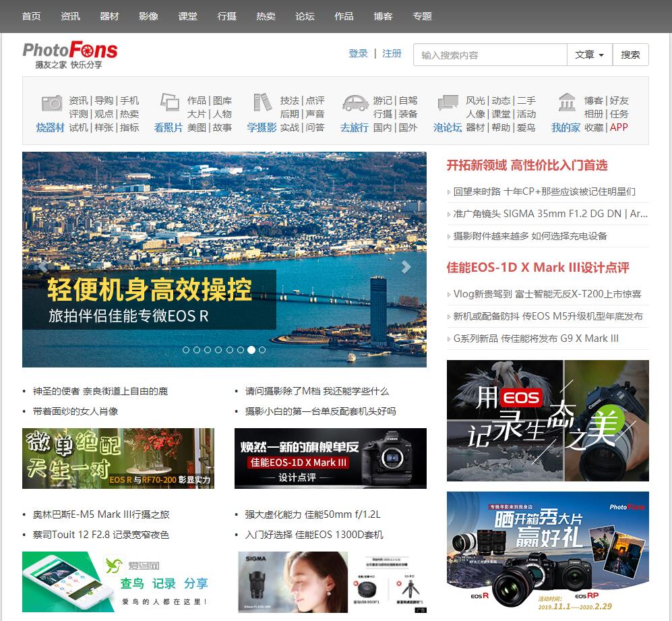The height and width of the screenshot is (621, 672).
Task: Open article 入门好选择 佳能EOS 1300D套机
Action: click(x=314, y=535)
